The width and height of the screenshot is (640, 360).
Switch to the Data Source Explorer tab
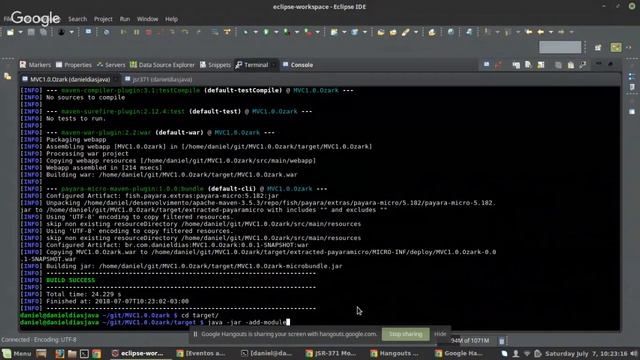162,65
